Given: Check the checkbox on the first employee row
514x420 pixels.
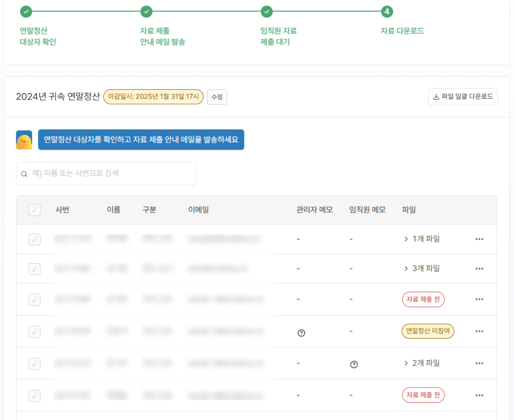Looking at the screenshot, I should click(34, 239).
